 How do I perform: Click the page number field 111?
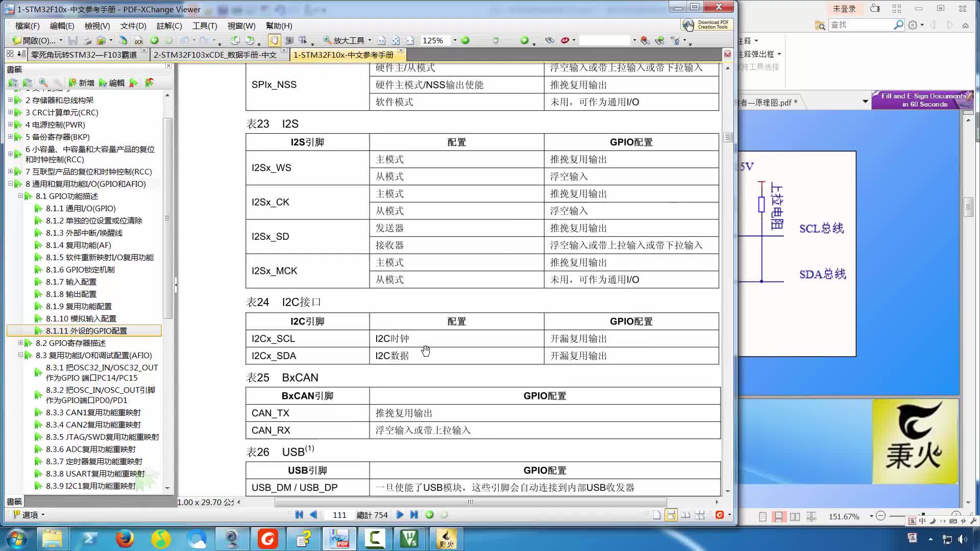coord(339,515)
